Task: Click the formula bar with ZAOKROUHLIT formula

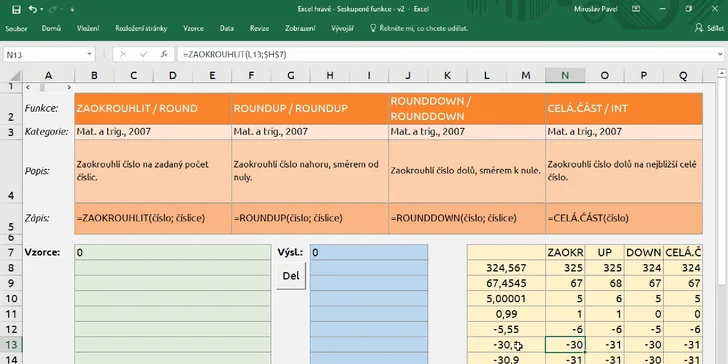Action: (446, 54)
